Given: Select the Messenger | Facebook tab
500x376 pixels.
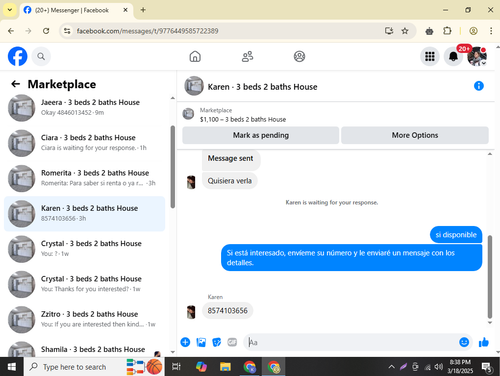Looking at the screenshot, I should [77, 10].
